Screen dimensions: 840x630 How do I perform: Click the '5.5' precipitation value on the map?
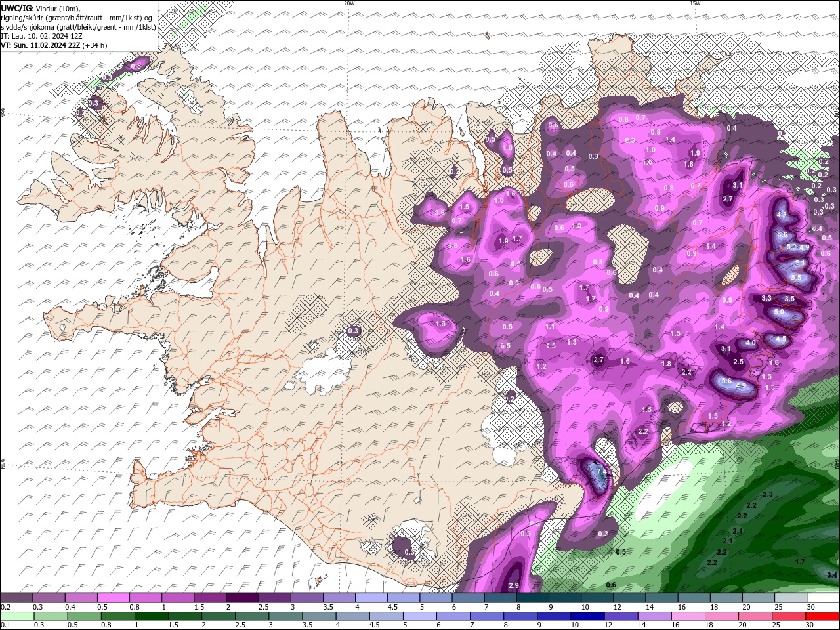point(797,278)
